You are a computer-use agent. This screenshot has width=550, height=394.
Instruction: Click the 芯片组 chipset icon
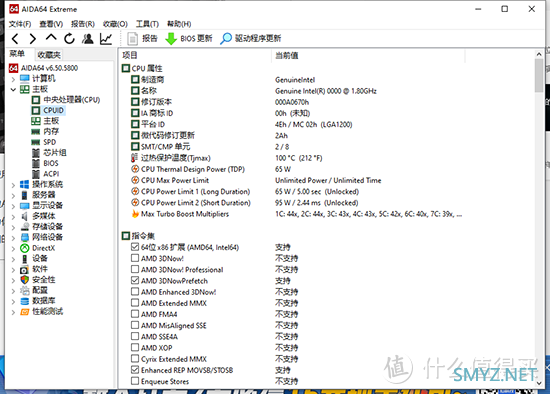pos(36,153)
